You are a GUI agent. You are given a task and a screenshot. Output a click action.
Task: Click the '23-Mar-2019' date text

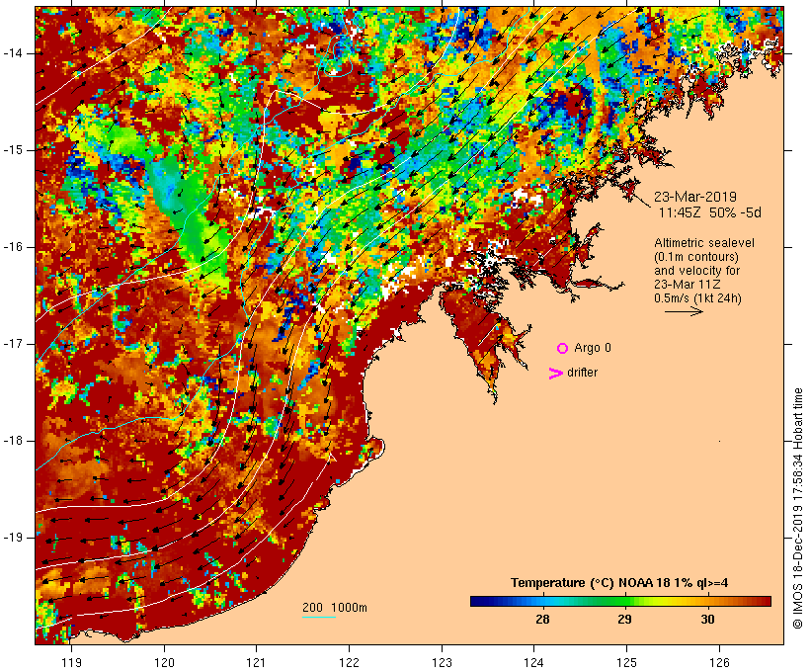coord(695,197)
